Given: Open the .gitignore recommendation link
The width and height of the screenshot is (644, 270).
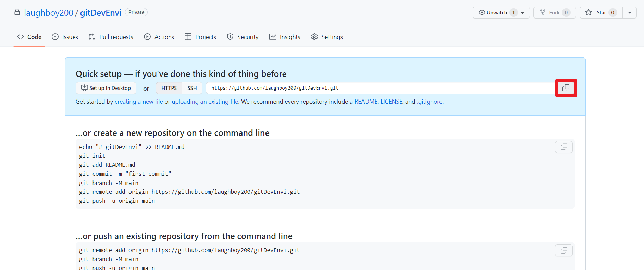Looking at the screenshot, I should click(x=430, y=102).
